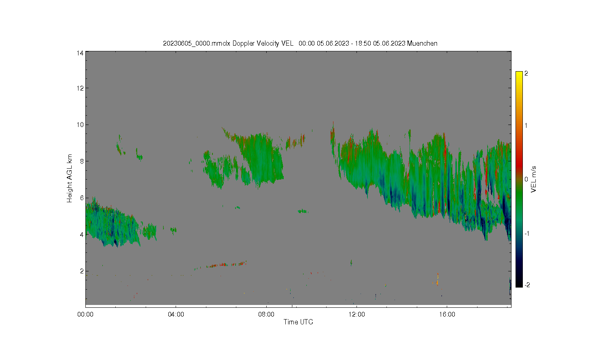The image size is (607, 364).
Task: Click the height tick label 8
Action: pos(82,161)
